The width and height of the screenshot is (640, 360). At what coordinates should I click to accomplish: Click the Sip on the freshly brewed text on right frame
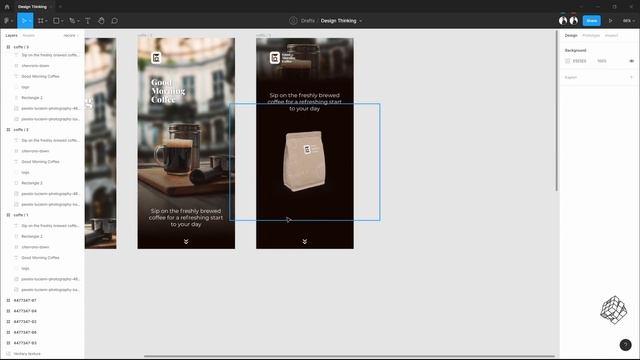coord(304,102)
